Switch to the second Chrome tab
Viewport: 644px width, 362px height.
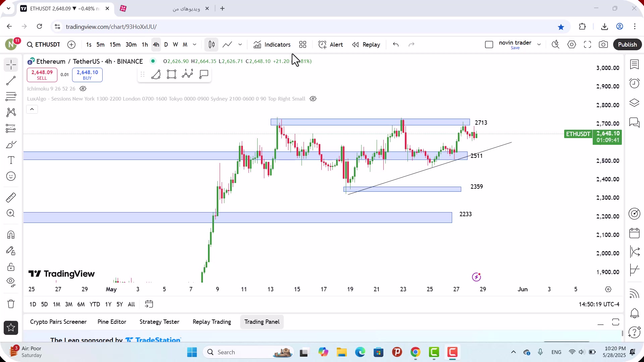click(164, 9)
